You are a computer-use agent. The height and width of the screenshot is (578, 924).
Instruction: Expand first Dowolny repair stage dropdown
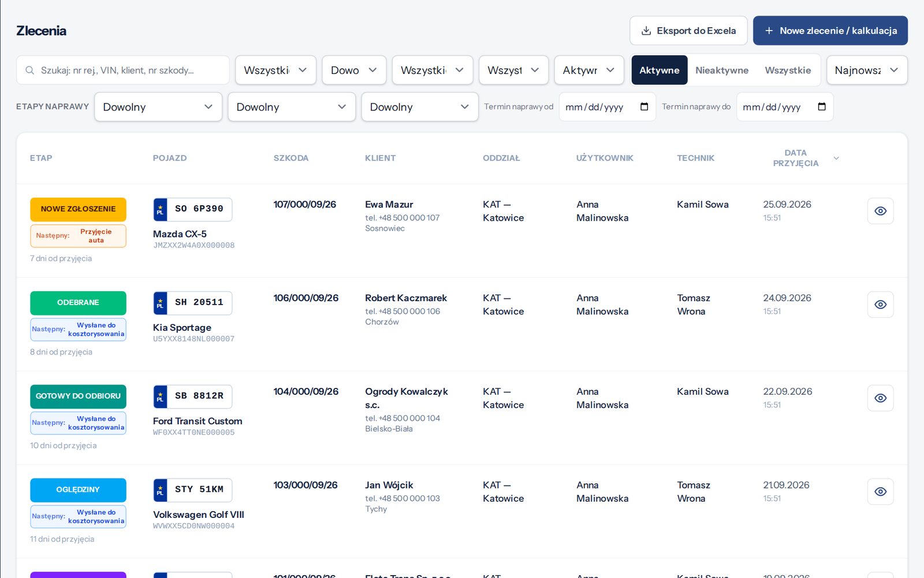(158, 107)
